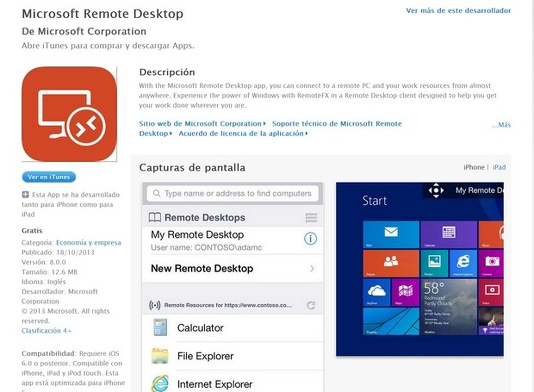
Task: Click the Weather tile showing 58°
Action: pyautogui.click(x=449, y=307)
